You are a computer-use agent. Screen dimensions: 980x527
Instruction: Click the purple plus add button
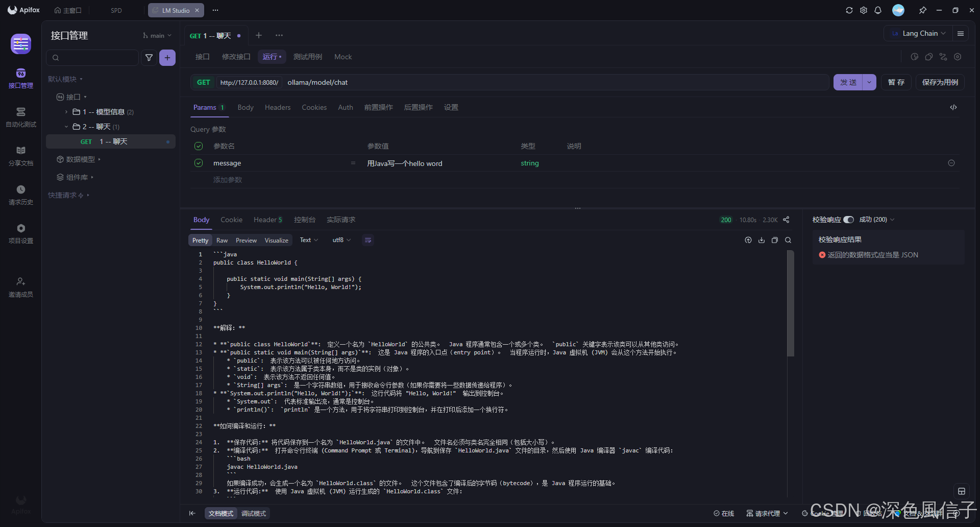coord(167,58)
